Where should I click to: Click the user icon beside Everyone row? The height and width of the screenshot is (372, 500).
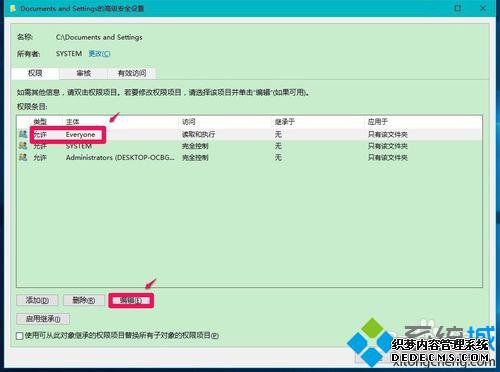23,134
